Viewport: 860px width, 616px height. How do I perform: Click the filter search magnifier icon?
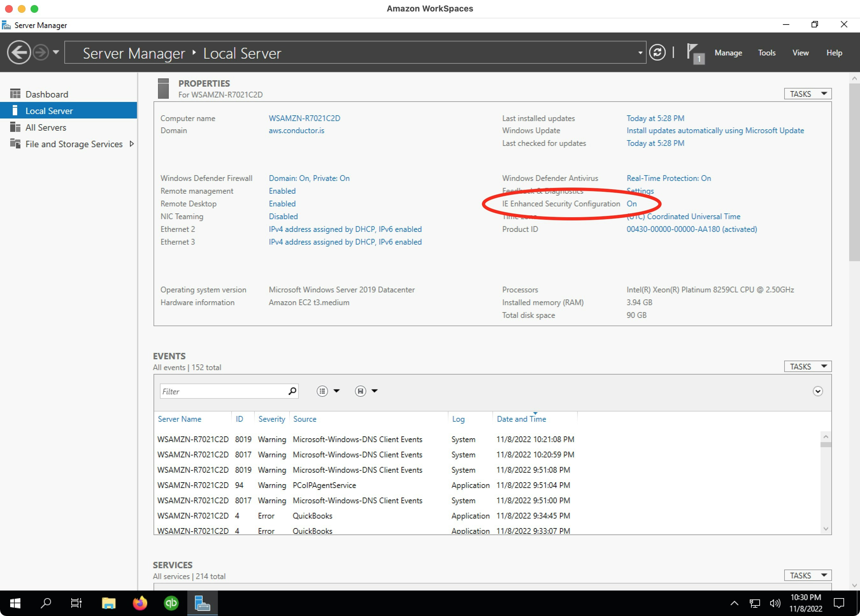point(292,391)
